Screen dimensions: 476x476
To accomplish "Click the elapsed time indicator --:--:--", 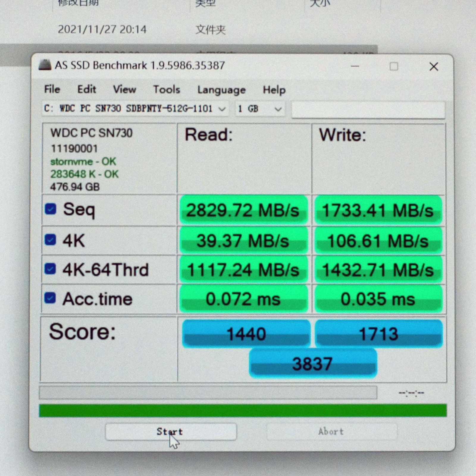I will pyautogui.click(x=411, y=393).
